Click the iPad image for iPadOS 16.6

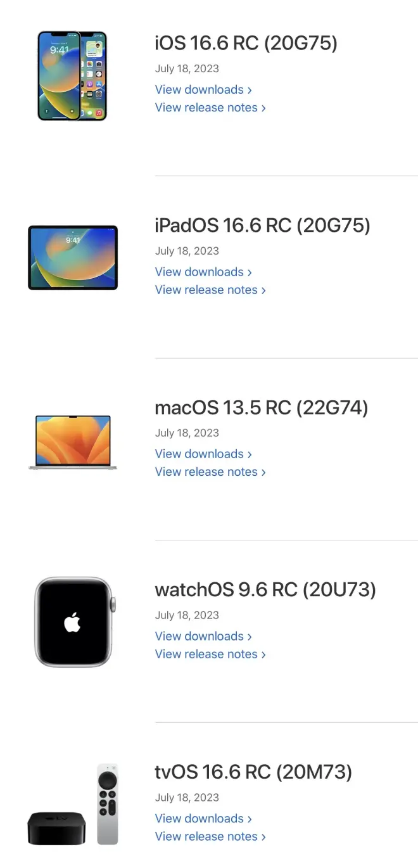pyautogui.click(x=73, y=258)
